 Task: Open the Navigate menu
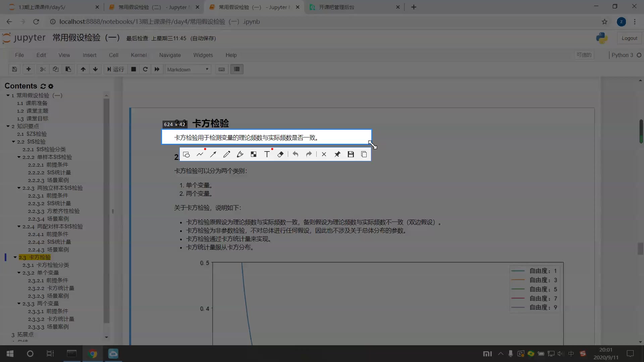pyautogui.click(x=170, y=55)
